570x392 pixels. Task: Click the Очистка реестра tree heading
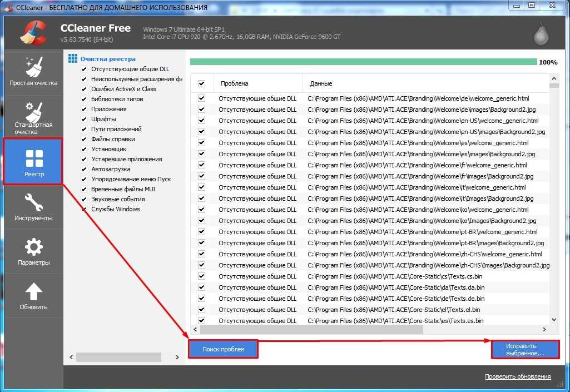pos(107,59)
